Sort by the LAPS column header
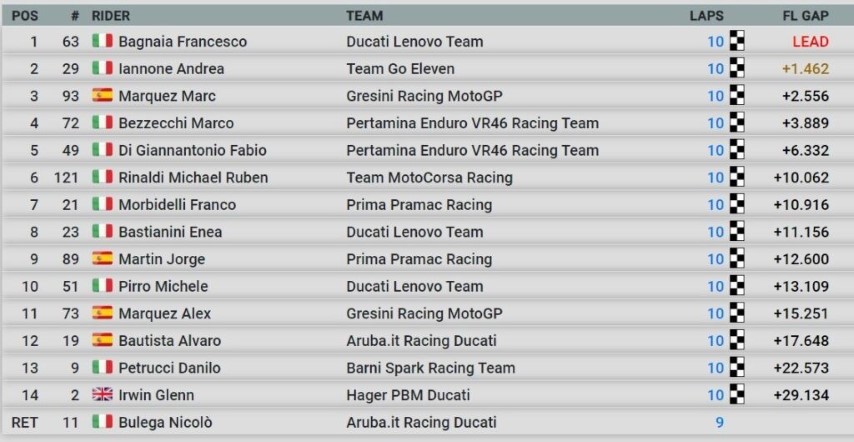The height and width of the screenshot is (442, 854). tap(706, 16)
